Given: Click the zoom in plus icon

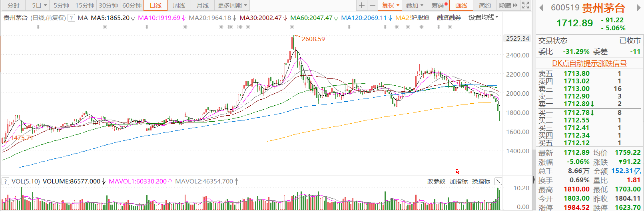Looking at the screenshot, I should 362,5.
